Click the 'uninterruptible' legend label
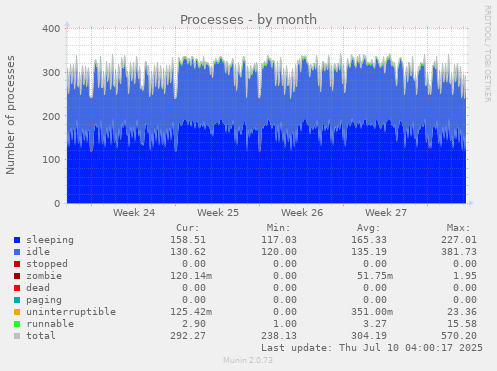The image size is (497, 371). [71, 312]
